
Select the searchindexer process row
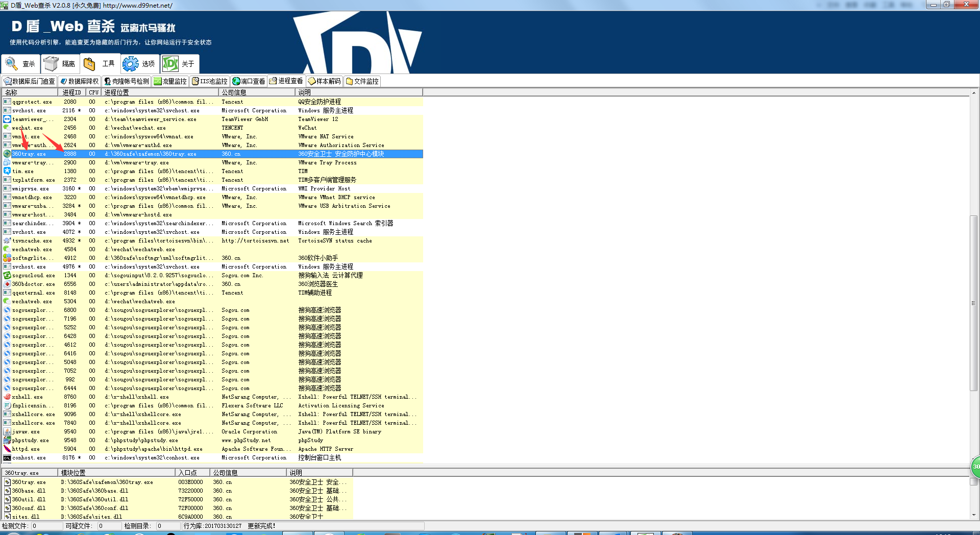(212, 223)
